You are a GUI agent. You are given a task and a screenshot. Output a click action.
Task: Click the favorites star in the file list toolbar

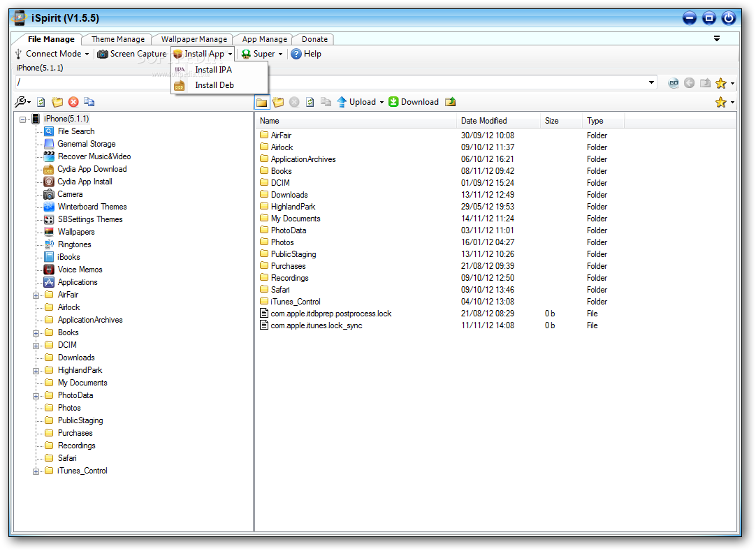[721, 102]
